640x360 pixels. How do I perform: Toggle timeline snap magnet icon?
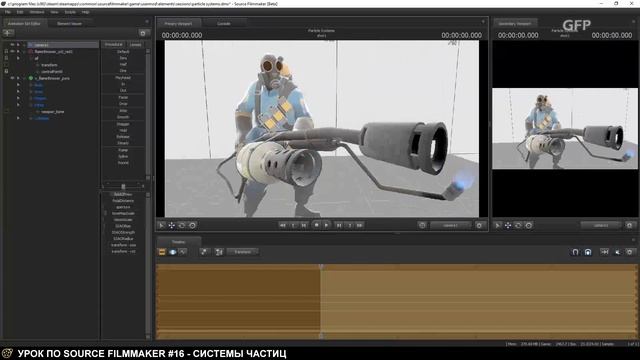pyautogui.click(x=575, y=252)
